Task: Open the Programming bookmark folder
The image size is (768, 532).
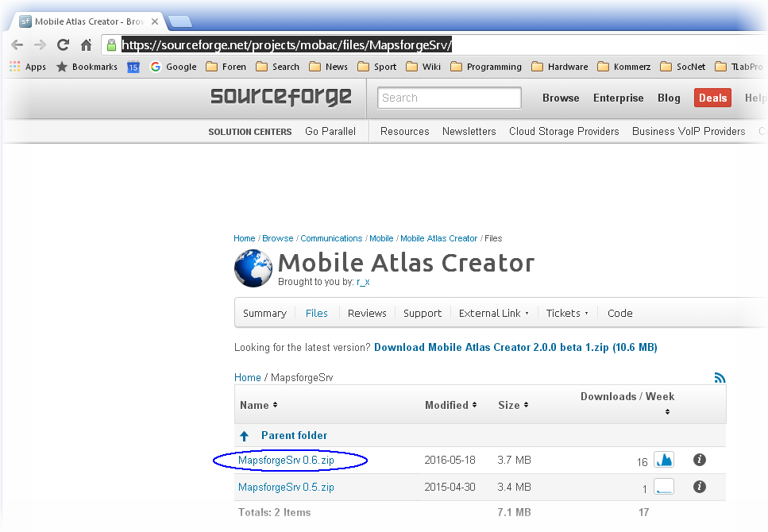Action: click(486, 67)
